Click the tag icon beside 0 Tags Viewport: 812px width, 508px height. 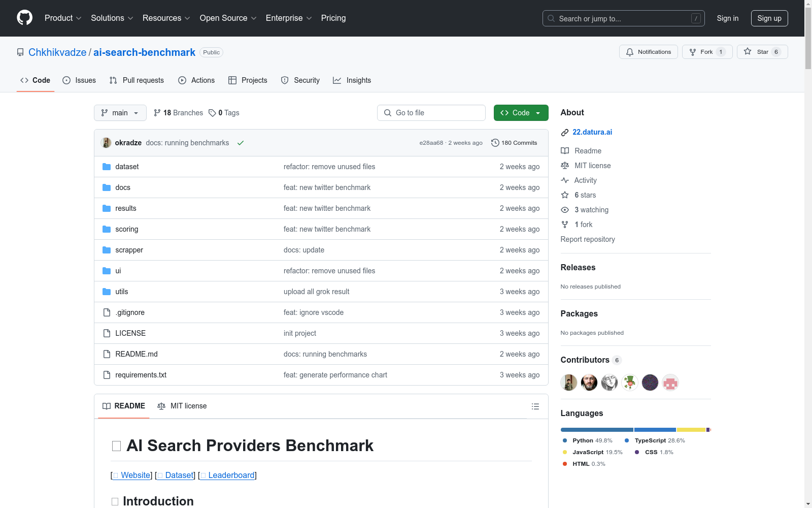pyautogui.click(x=212, y=113)
